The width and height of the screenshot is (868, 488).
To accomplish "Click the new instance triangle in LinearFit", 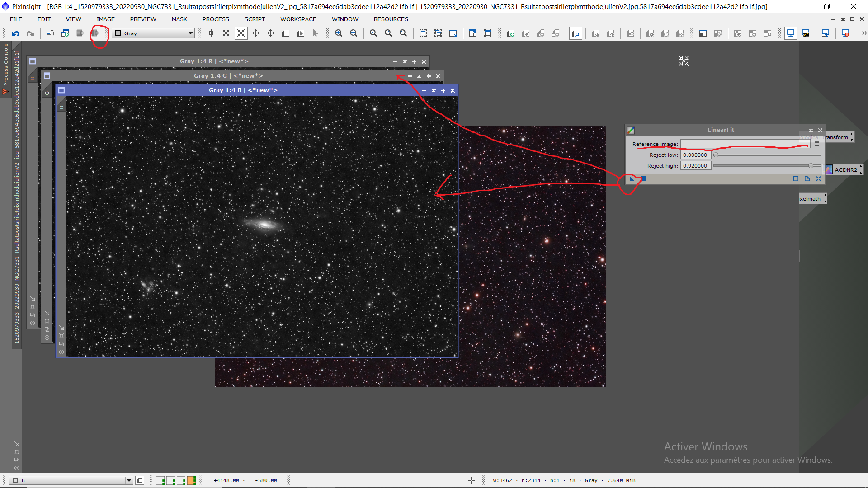I will tap(632, 179).
